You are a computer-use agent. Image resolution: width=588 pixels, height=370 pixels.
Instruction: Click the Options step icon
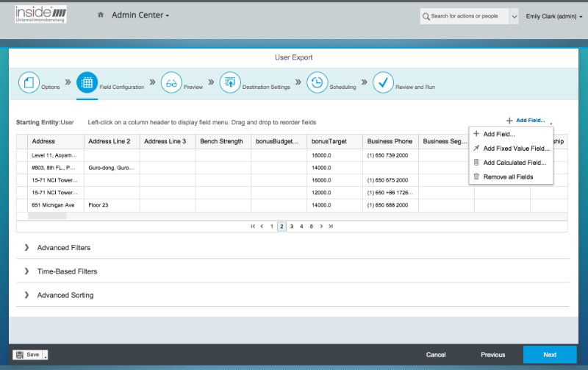pos(28,83)
